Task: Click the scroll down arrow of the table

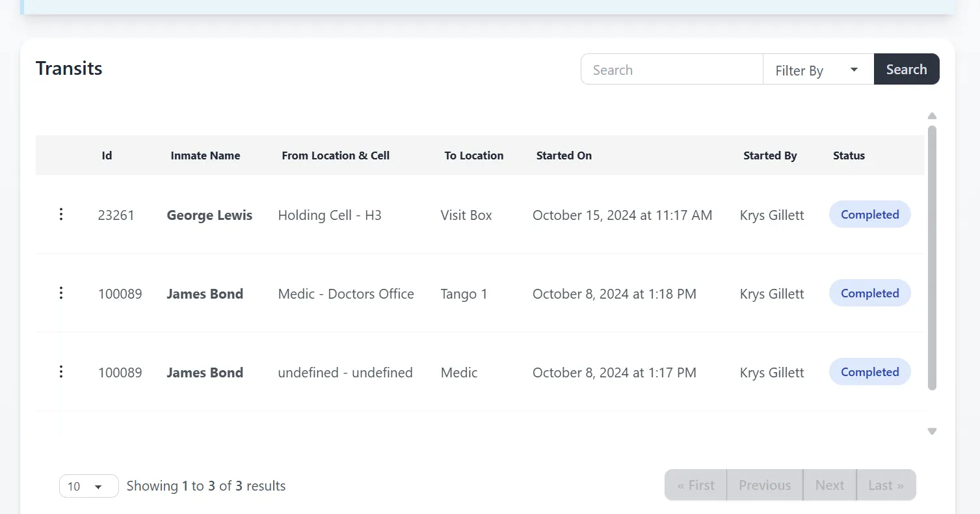Action: (932, 431)
